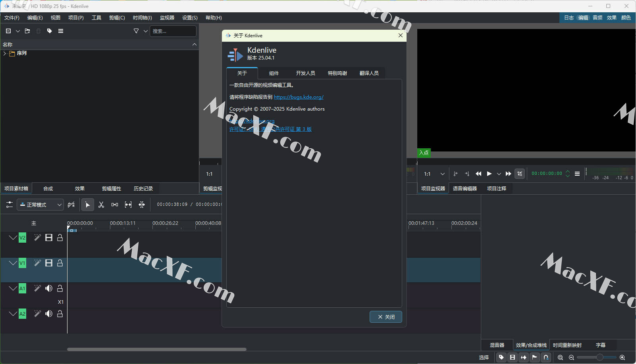The height and width of the screenshot is (364, 636).
Task: Lock the V1 track
Action: tap(60, 263)
